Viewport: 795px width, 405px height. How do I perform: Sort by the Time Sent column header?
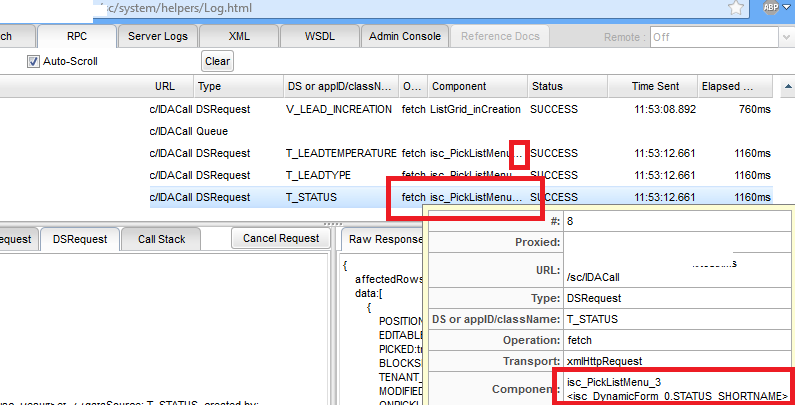coord(662,86)
